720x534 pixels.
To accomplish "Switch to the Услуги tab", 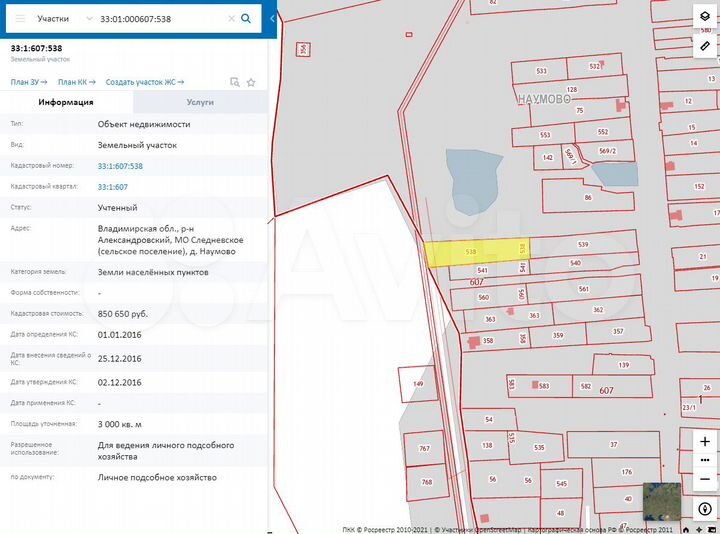I will [199, 102].
